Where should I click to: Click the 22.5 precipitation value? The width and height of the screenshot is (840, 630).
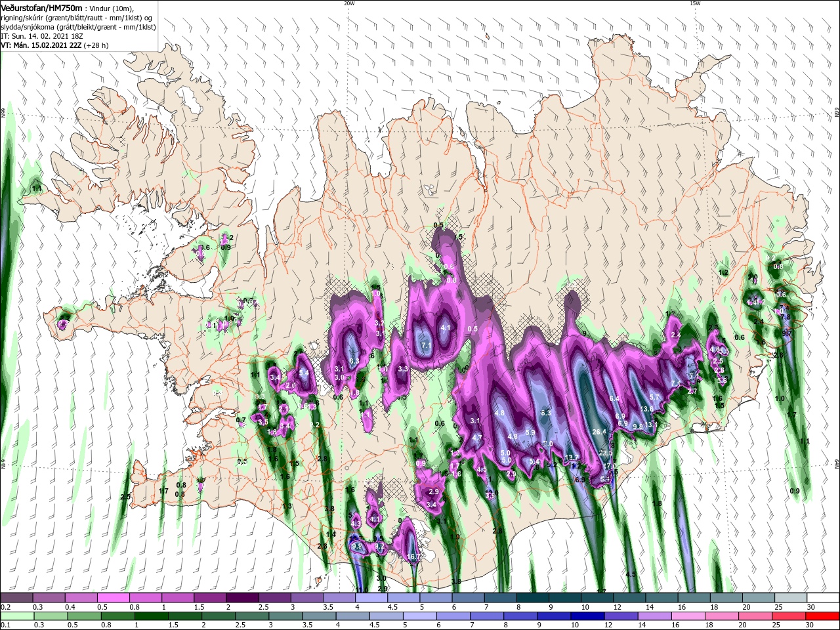pyautogui.click(x=606, y=453)
